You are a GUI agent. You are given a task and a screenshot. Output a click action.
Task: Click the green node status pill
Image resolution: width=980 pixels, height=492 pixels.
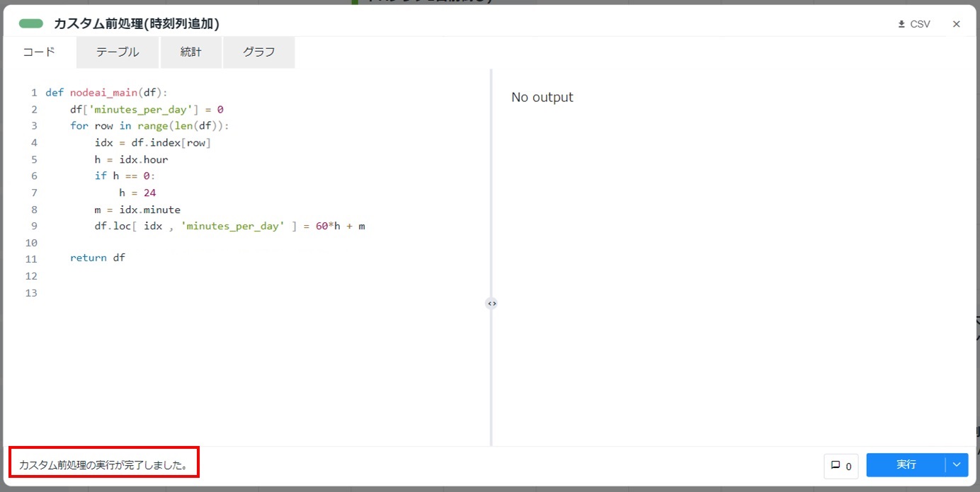coord(31,24)
